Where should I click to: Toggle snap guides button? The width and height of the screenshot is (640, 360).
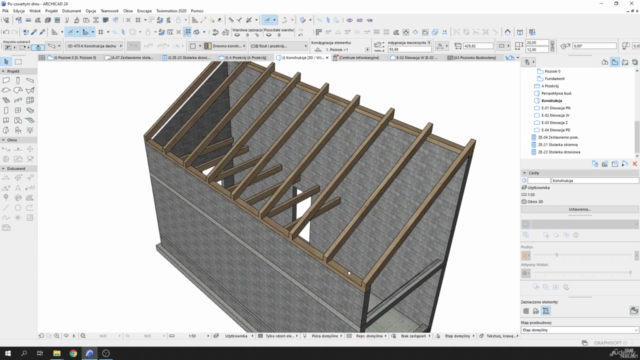[x=85, y=32]
